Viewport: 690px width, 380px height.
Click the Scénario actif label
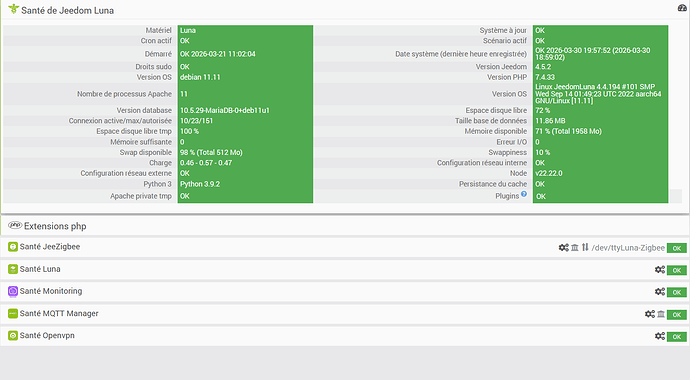pos(505,40)
